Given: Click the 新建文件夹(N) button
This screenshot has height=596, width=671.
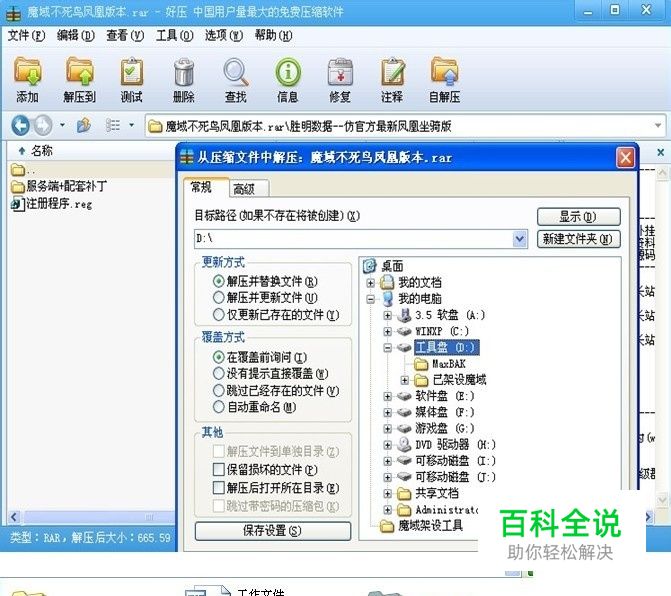Looking at the screenshot, I should click(579, 239).
